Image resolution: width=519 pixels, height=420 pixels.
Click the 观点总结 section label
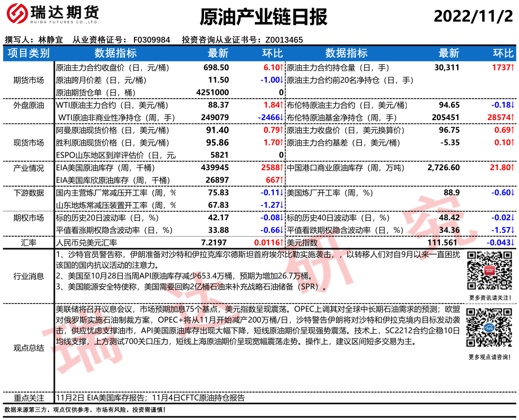tap(29, 348)
